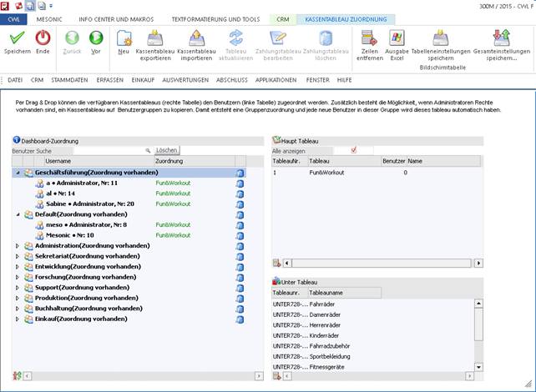Expand the Buchhaltung group
Screen dimensions: 536x392
pos(18,309)
